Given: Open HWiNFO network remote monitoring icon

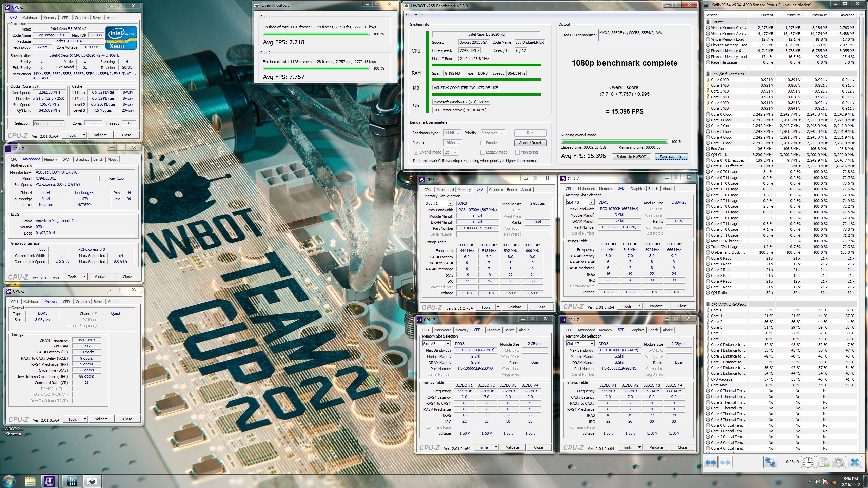Looking at the screenshot, I should (770, 462).
